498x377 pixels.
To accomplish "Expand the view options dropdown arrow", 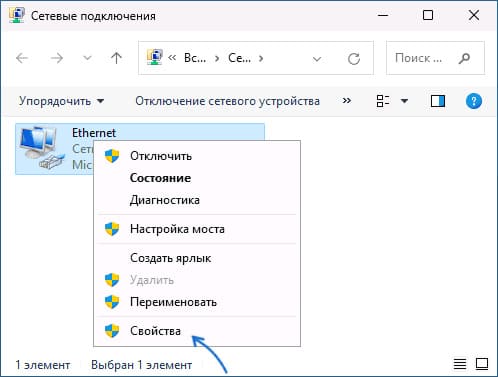I will 404,101.
